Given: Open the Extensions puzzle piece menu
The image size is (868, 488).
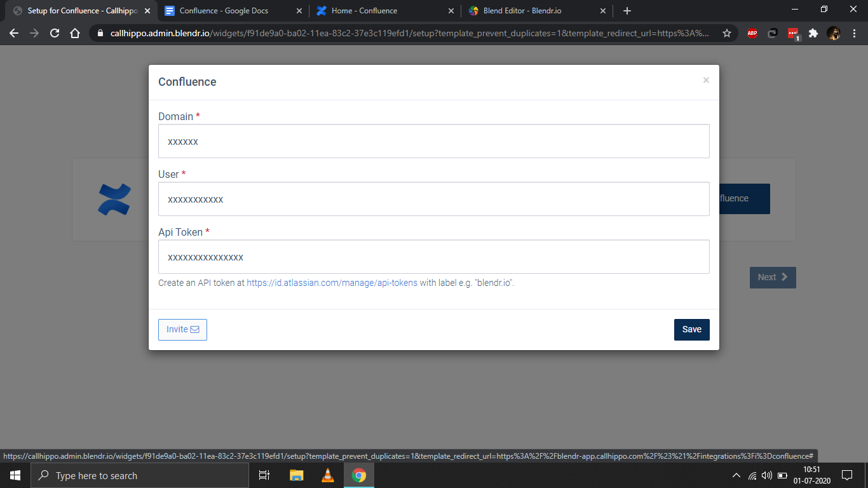Looking at the screenshot, I should pyautogui.click(x=813, y=33).
